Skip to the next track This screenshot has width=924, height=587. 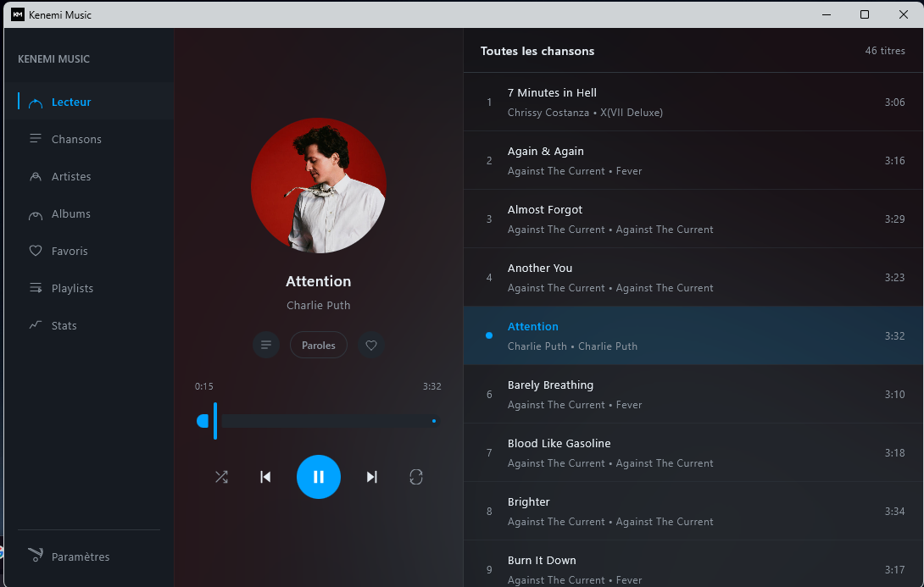point(371,477)
